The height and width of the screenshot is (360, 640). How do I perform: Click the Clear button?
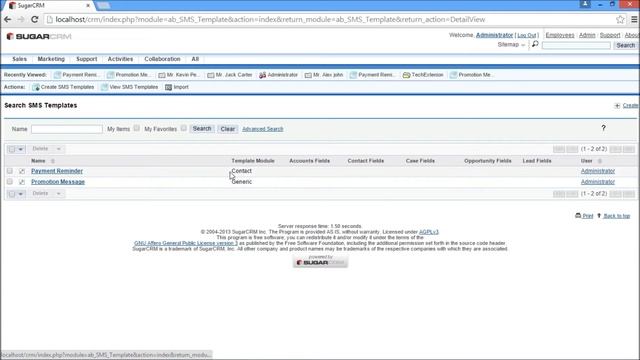coord(228,129)
